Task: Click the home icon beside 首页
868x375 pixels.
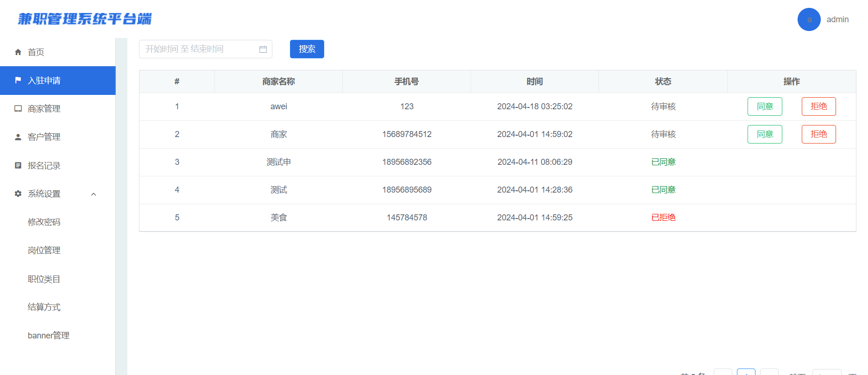Action: (x=18, y=52)
